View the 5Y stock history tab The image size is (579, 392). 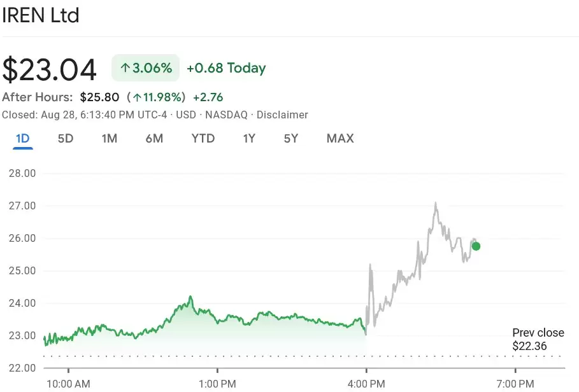290,138
